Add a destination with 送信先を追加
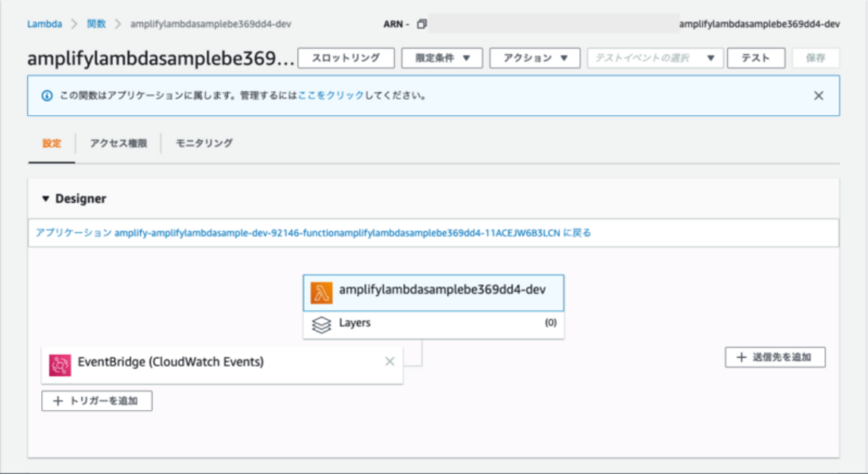This screenshot has width=868, height=474. [x=775, y=357]
